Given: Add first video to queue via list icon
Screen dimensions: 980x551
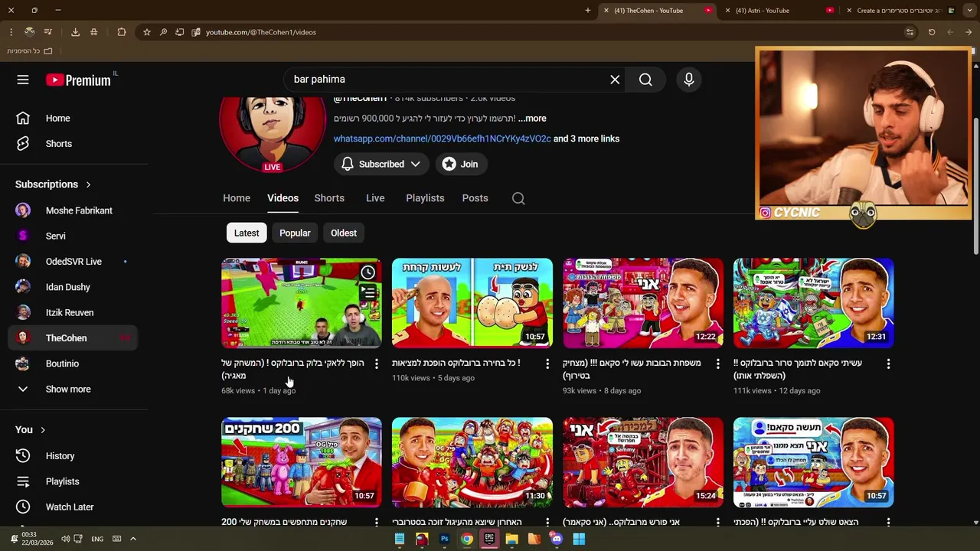Looking at the screenshot, I should pos(368,292).
